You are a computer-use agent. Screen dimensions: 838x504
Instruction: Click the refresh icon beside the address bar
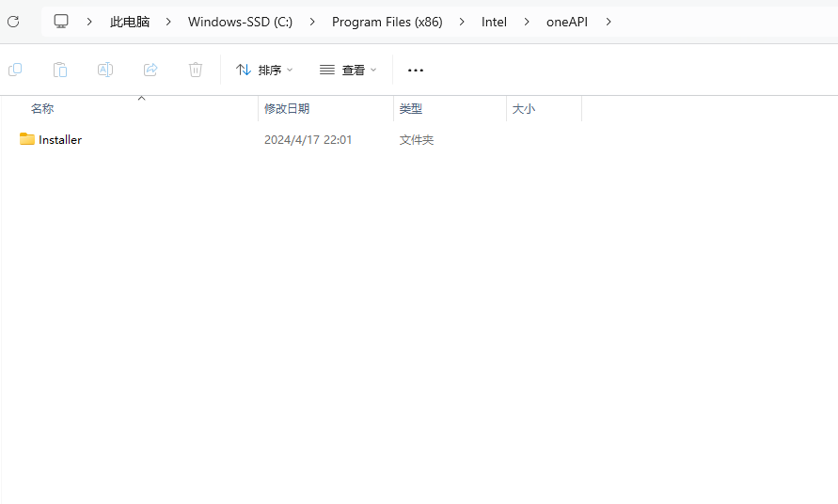[13, 22]
